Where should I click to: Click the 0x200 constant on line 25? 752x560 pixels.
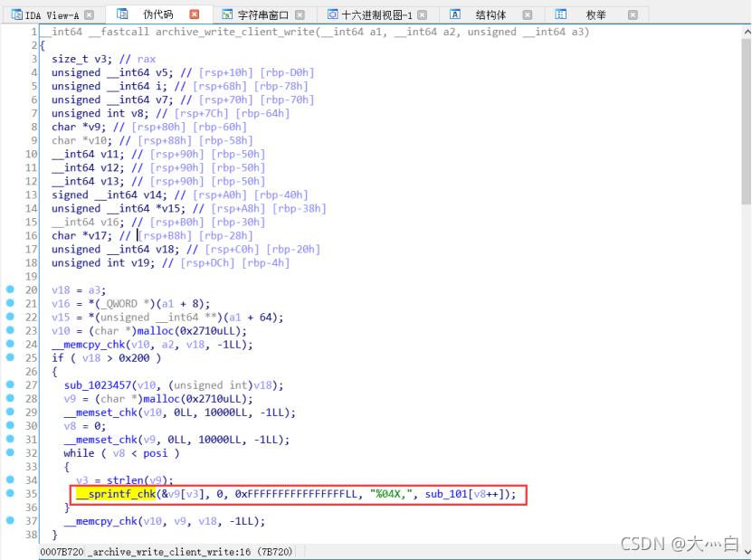click(134, 358)
